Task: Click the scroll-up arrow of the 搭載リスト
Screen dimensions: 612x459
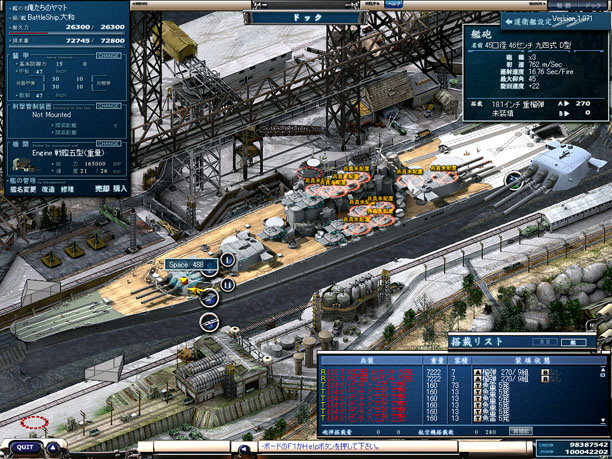Action: click(x=603, y=370)
